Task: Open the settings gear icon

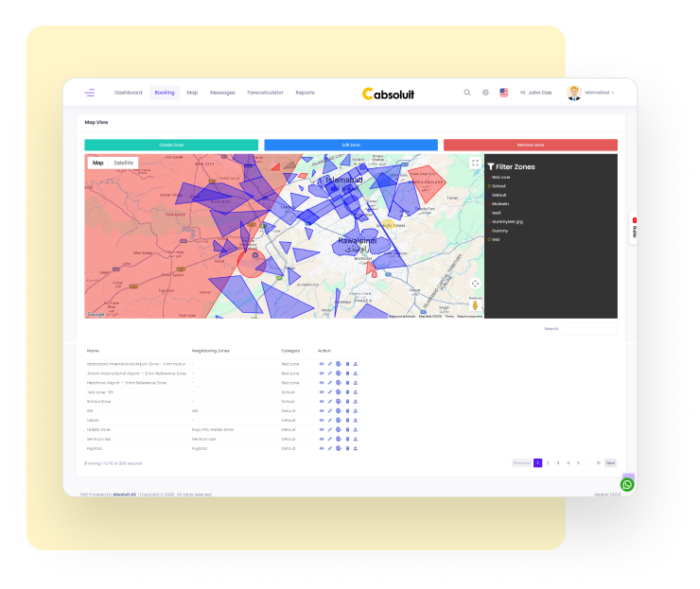Action: click(x=485, y=93)
